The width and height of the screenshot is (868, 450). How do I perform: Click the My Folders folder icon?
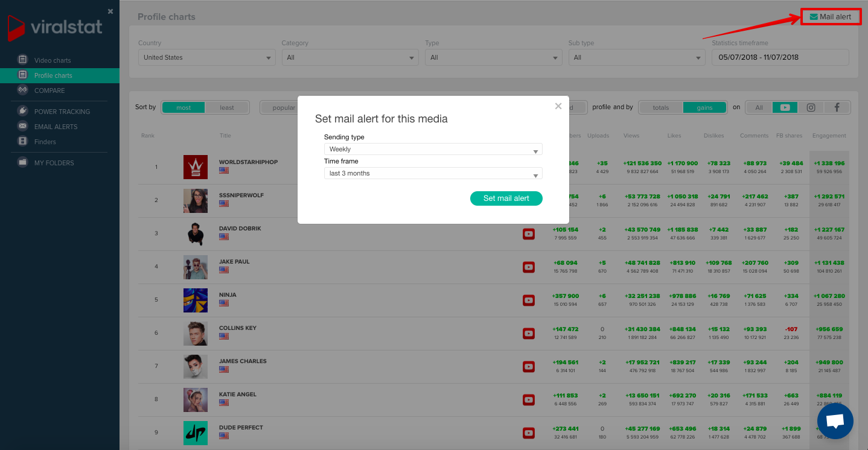(x=23, y=162)
